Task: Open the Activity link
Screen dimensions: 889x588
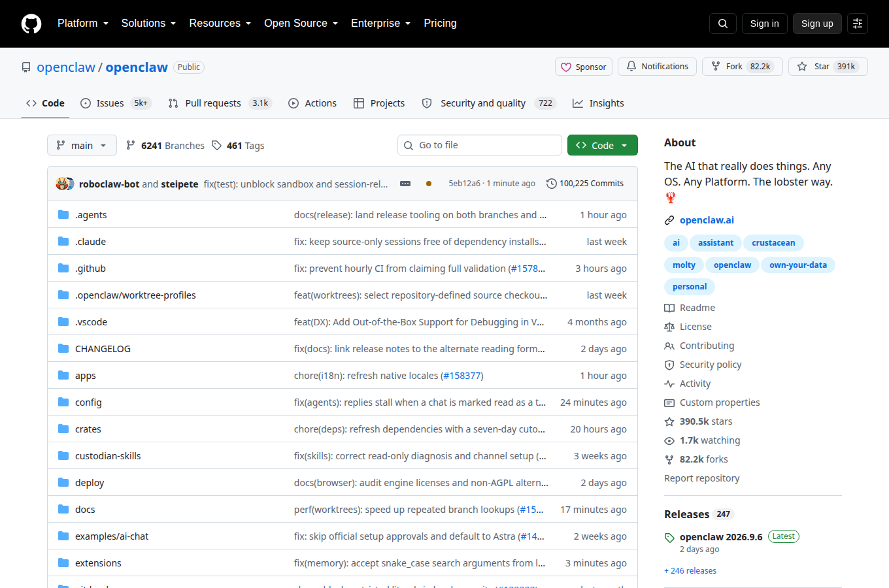Action: 688,384
